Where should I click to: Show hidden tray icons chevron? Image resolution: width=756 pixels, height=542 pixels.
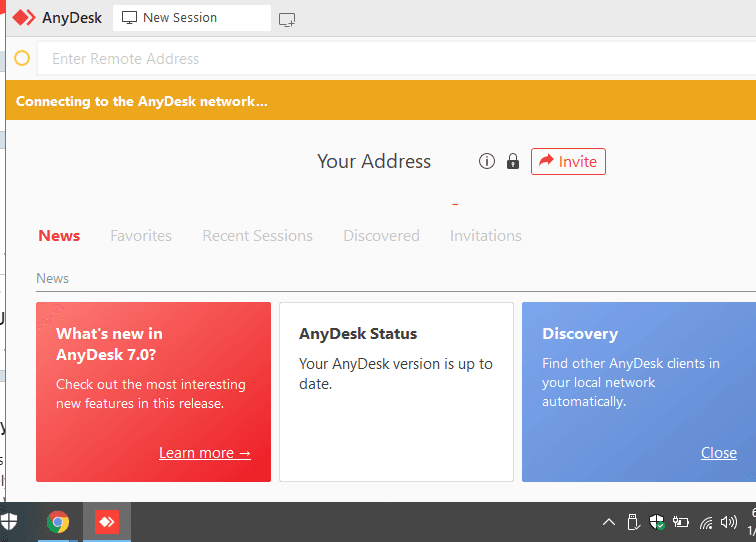click(608, 522)
